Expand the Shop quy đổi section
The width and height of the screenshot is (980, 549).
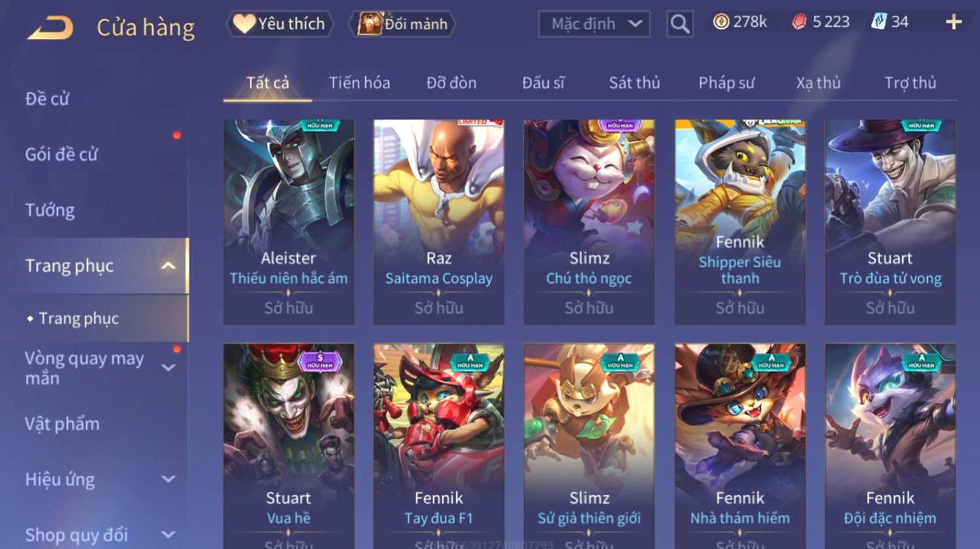(168, 535)
